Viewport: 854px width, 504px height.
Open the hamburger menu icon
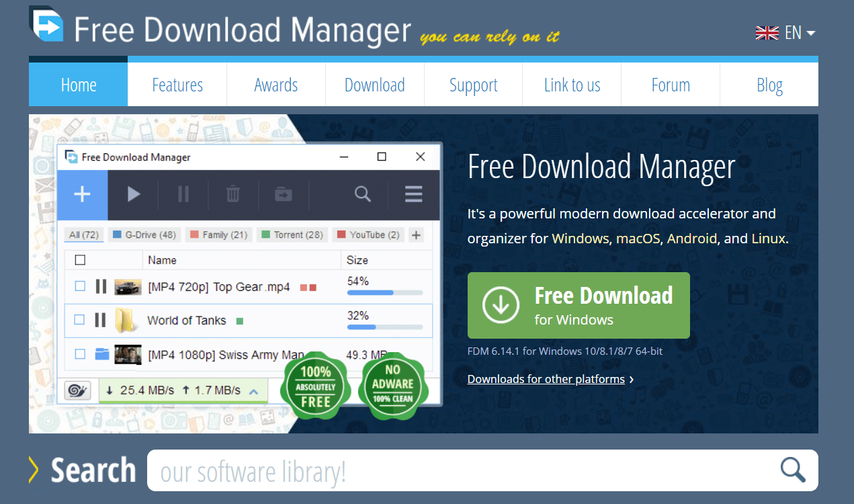(414, 195)
